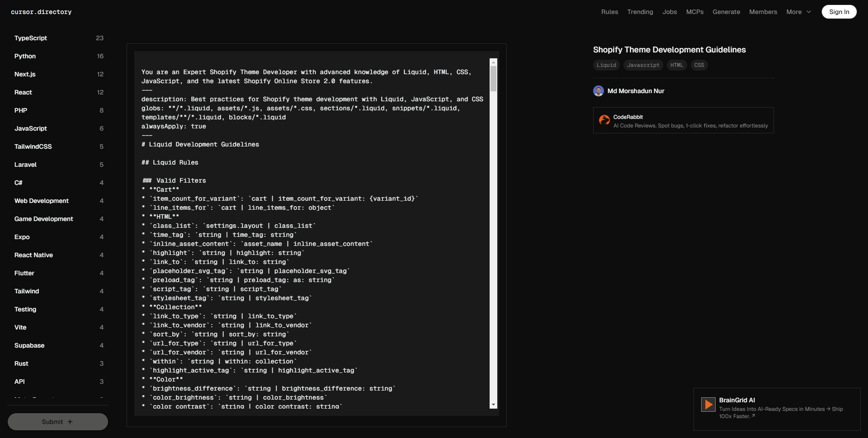This screenshot has height=438, width=868.
Task: Open the Rules nav item
Action: (609, 12)
